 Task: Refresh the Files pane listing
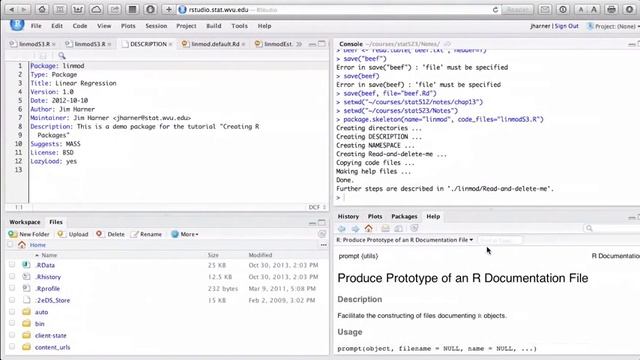pos(322,234)
